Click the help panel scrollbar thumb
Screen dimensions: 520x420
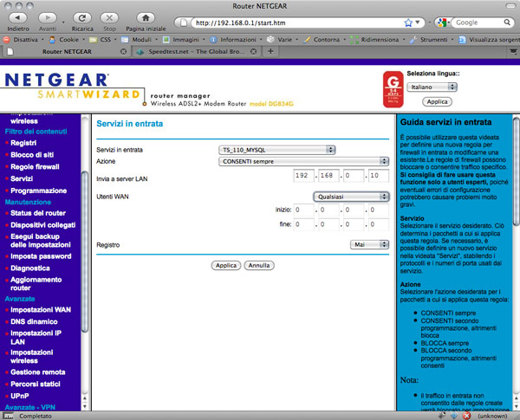(x=516, y=171)
